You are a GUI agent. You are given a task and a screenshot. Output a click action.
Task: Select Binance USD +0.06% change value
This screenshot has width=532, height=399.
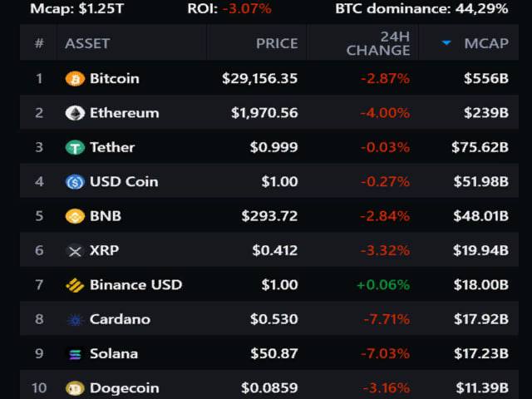point(382,285)
